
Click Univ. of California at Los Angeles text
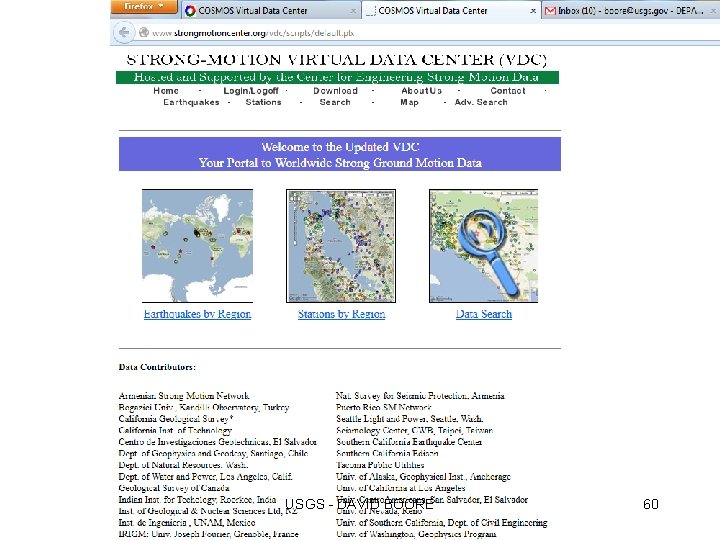pos(400,488)
